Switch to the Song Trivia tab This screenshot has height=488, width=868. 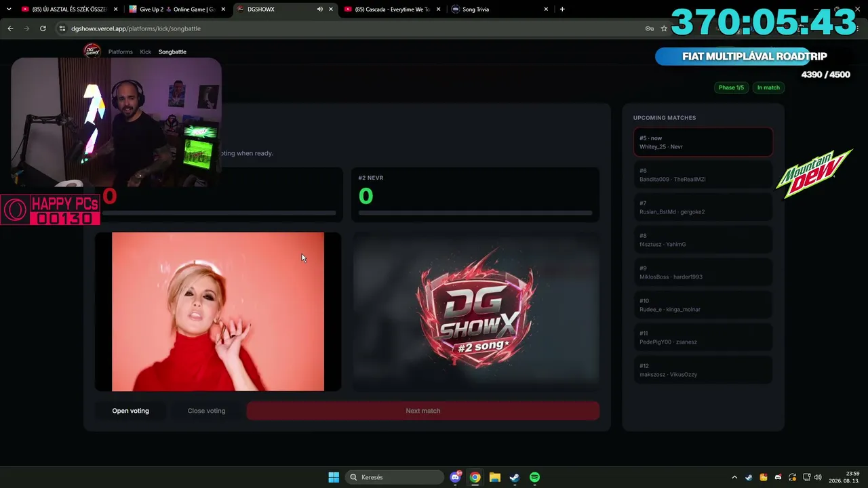(x=499, y=9)
